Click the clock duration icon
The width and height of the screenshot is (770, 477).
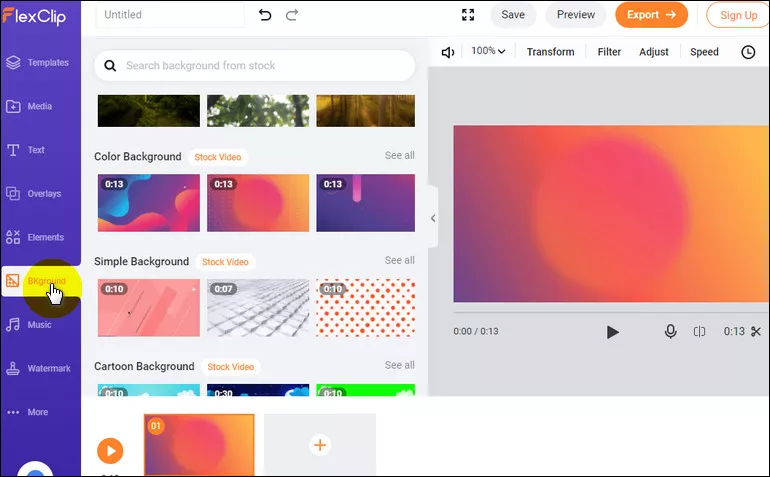748,52
